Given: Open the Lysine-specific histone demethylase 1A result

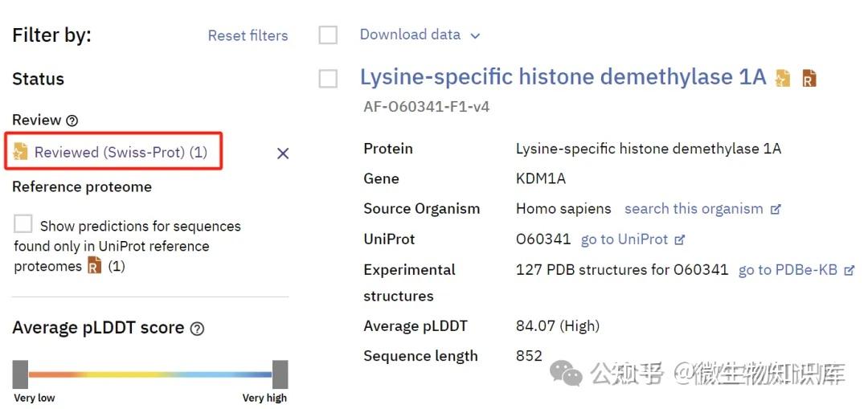Looking at the screenshot, I should coord(563,77).
